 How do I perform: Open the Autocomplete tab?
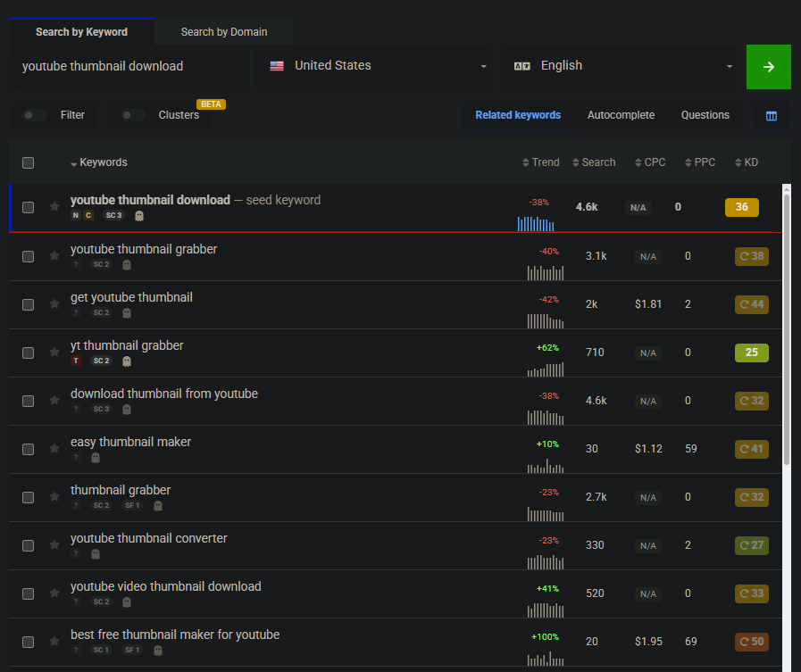pyautogui.click(x=621, y=115)
